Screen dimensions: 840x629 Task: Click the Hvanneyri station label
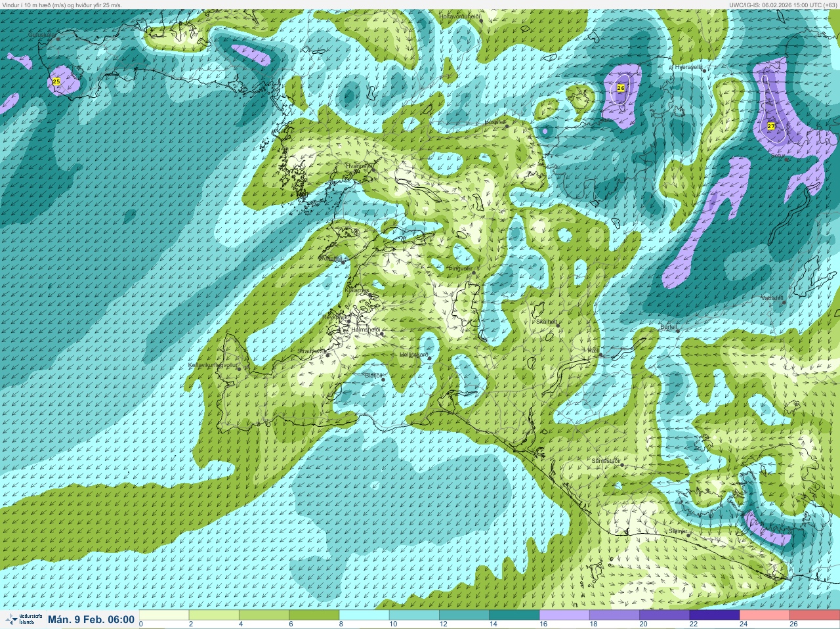tap(358, 166)
